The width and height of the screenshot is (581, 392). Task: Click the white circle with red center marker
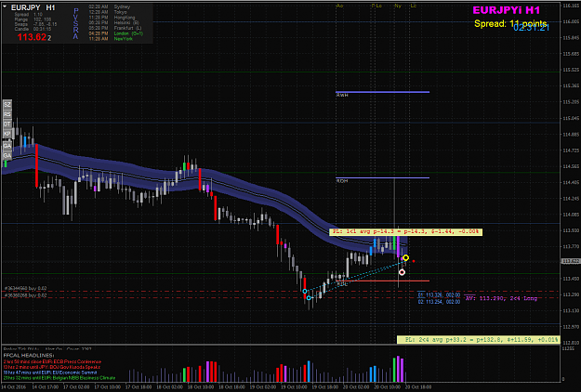[x=402, y=272]
